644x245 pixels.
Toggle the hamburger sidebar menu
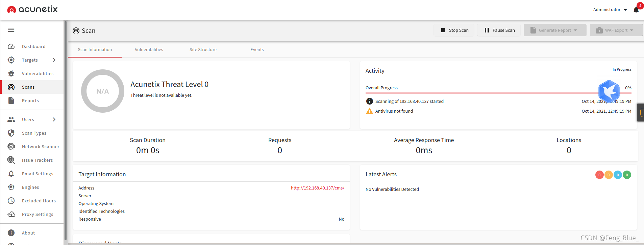pyautogui.click(x=11, y=30)
